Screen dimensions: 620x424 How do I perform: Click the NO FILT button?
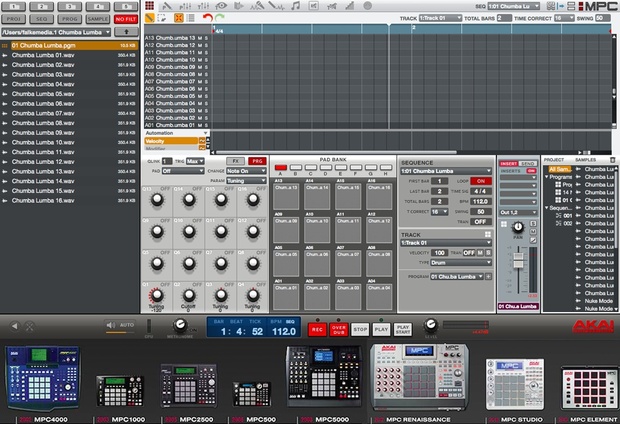pyautogui.click(x=126, y=19)
